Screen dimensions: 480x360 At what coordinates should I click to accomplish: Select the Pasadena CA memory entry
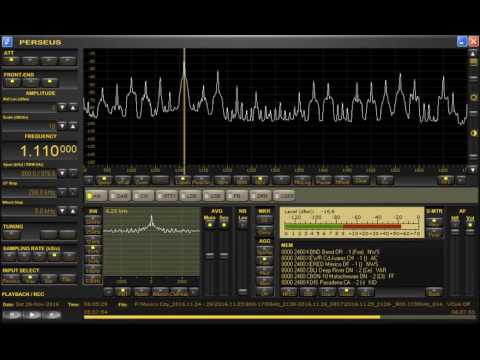[329, 283]
